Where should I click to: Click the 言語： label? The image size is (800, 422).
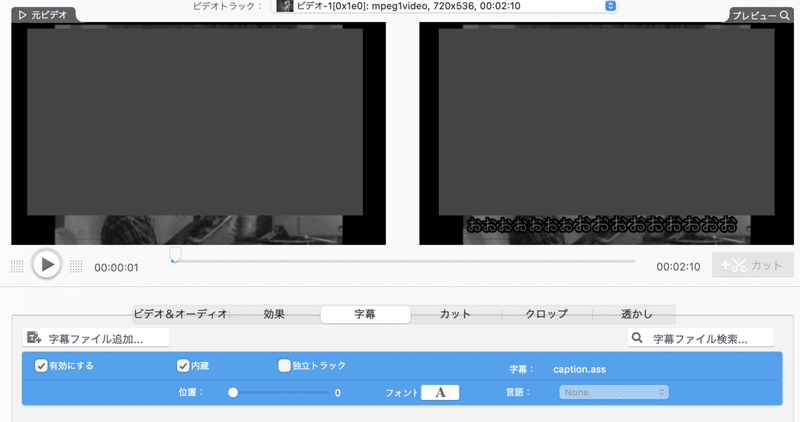point(518,392)
